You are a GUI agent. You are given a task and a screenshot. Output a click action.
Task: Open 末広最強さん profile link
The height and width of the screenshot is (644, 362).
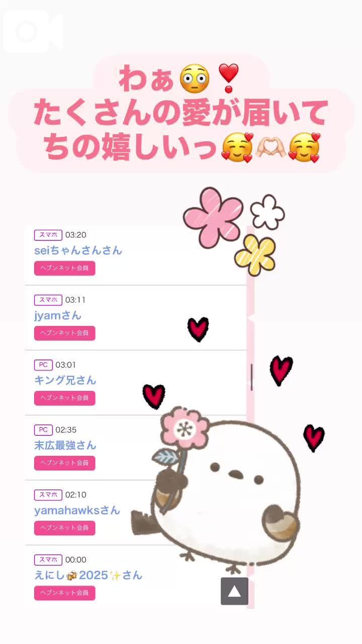[x=65, y=445]
